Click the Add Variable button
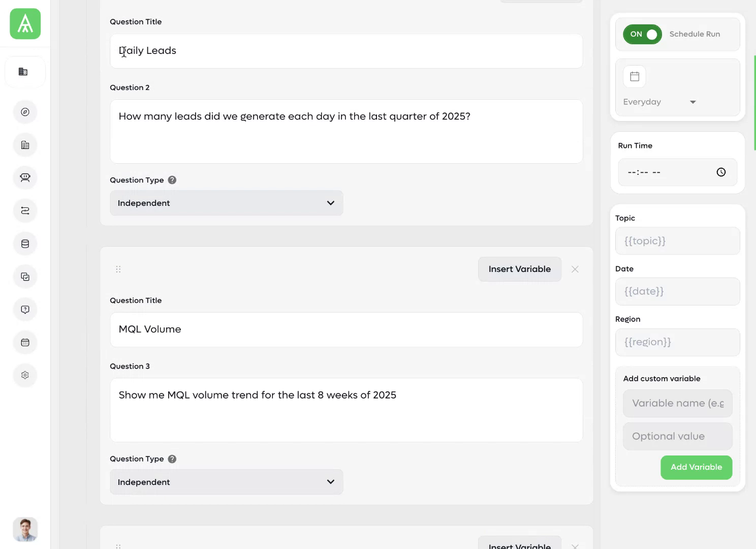 click(x=696, y=467)
